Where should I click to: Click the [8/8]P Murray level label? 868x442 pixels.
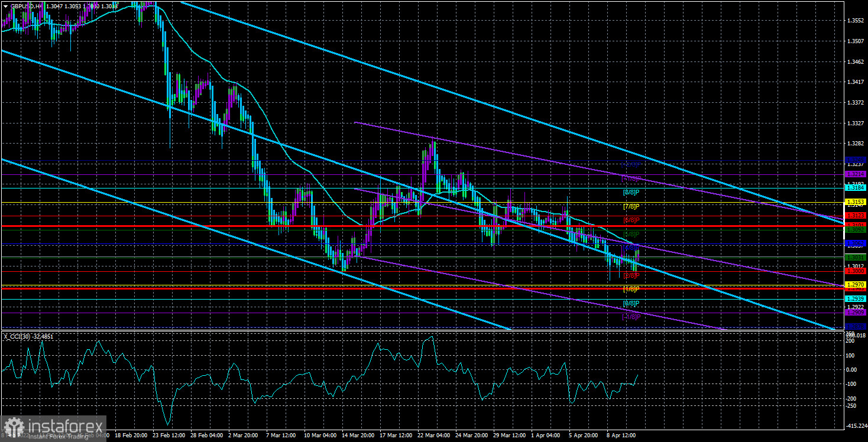pyautogui.click(x=631, y=192)
